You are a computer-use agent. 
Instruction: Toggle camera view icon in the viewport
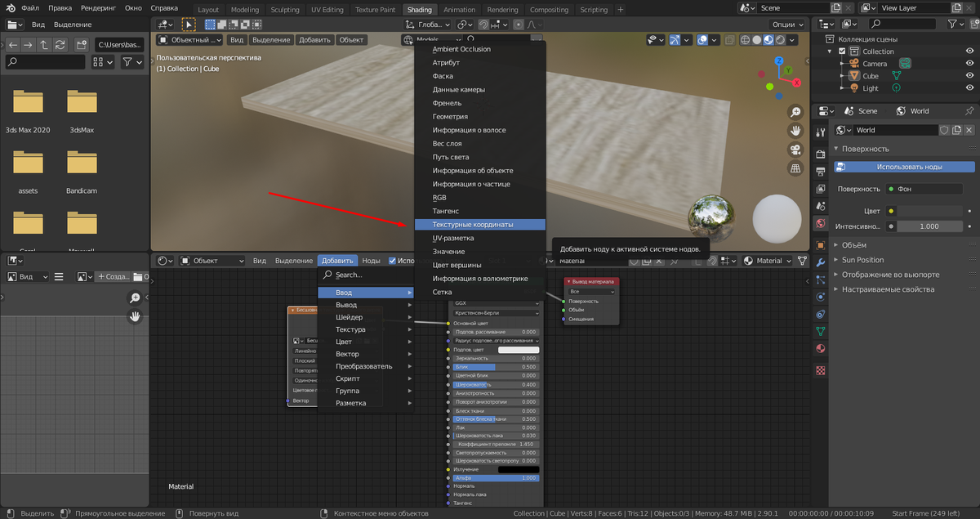point(795,150)
